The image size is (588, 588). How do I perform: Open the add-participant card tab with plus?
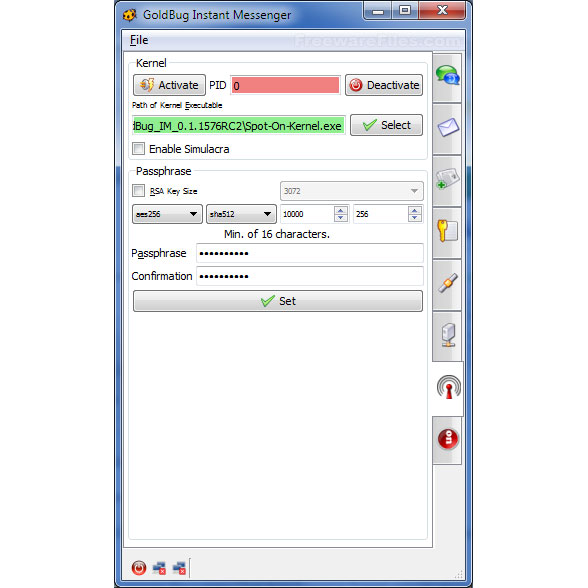(447, 181)
